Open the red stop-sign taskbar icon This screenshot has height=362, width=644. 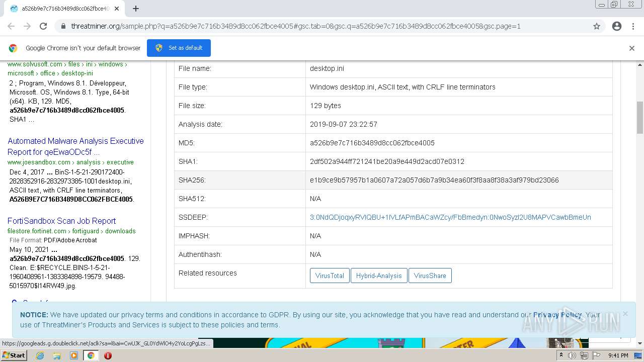(x=108, y=355)
